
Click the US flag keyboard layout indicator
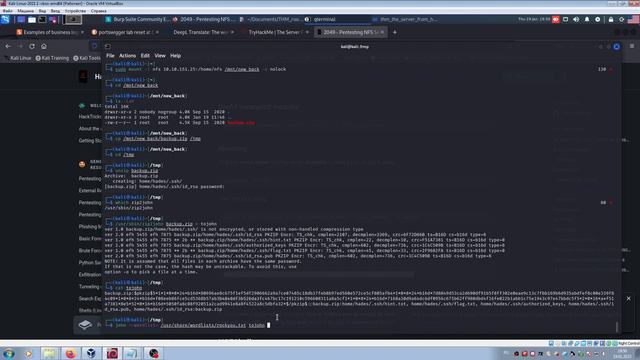point(633,19)
